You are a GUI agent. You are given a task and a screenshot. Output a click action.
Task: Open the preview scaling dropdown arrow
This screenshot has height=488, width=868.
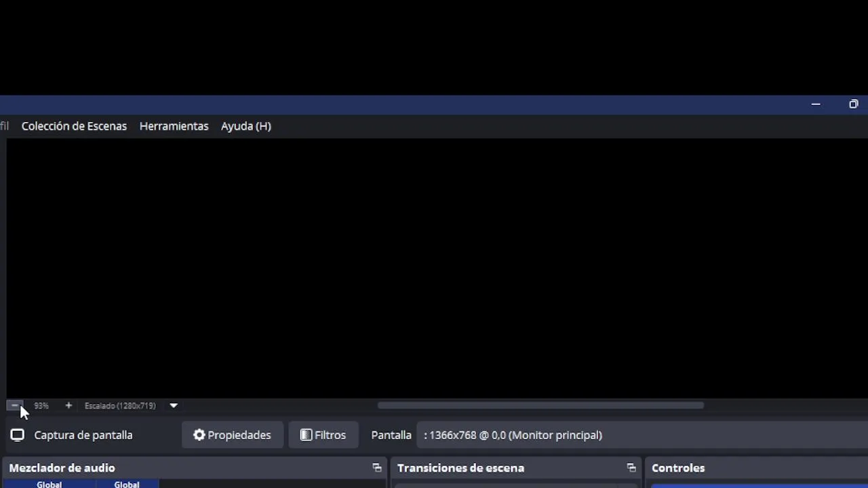tap(174, 405)
